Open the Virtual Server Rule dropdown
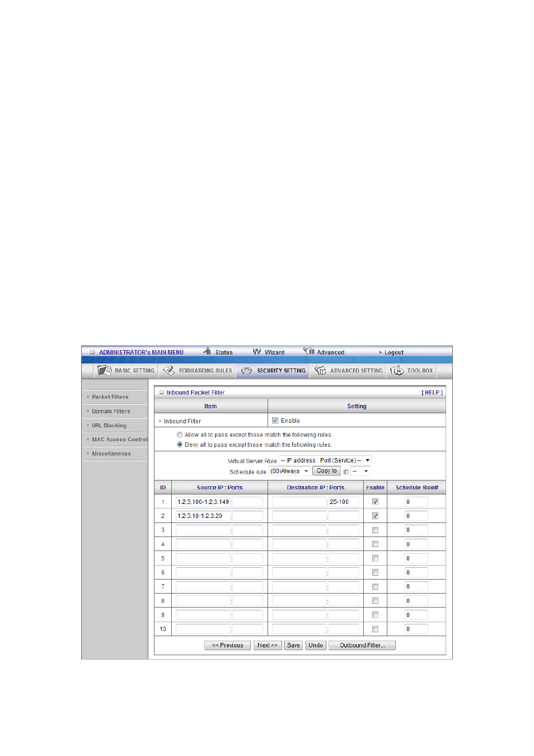This screenshot has height=756, width=534. [x=325, y=460]
